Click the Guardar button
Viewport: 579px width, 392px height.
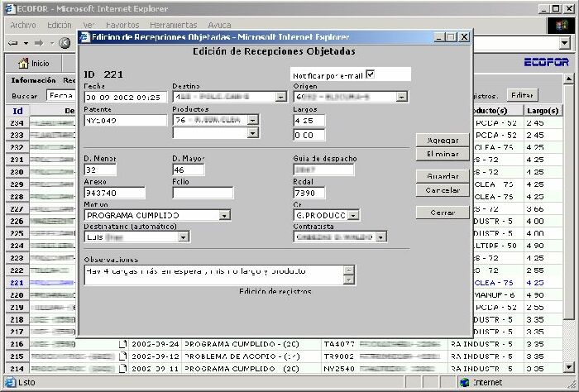coord(443,176)
